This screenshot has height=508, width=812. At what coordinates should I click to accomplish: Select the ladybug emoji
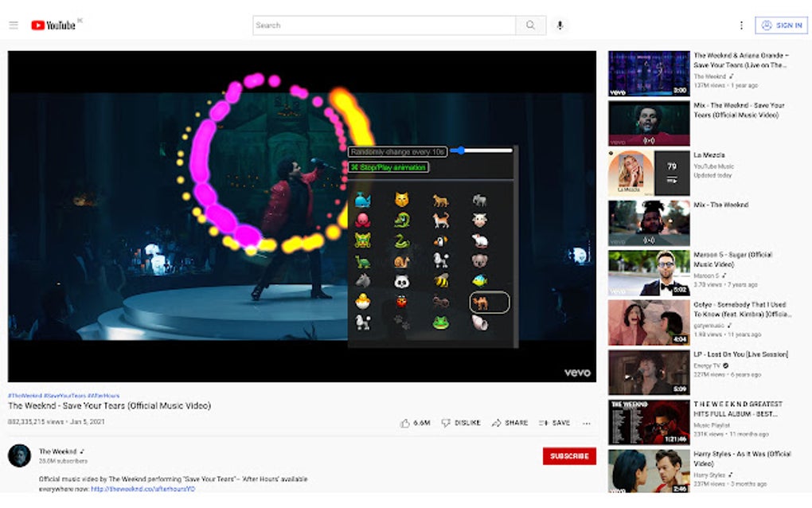coord(400,301)
